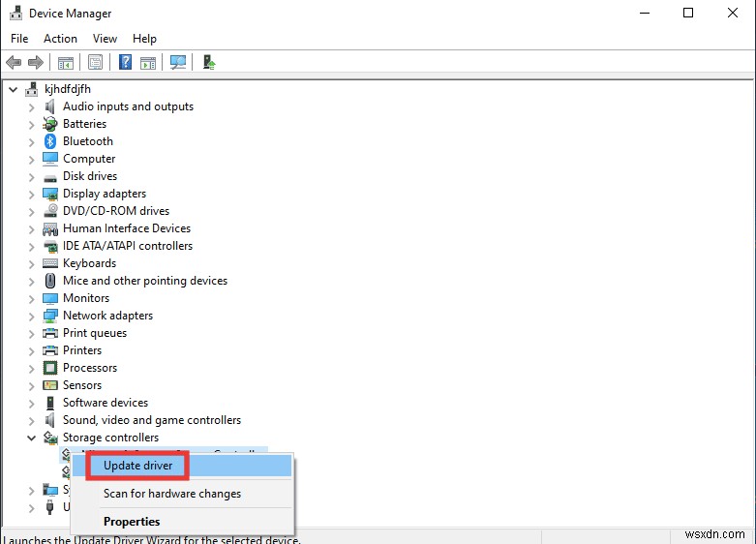This screenshot has height=544, width=756.
Task: Expand Sound, video and game controllers
Action: [31, 421]
